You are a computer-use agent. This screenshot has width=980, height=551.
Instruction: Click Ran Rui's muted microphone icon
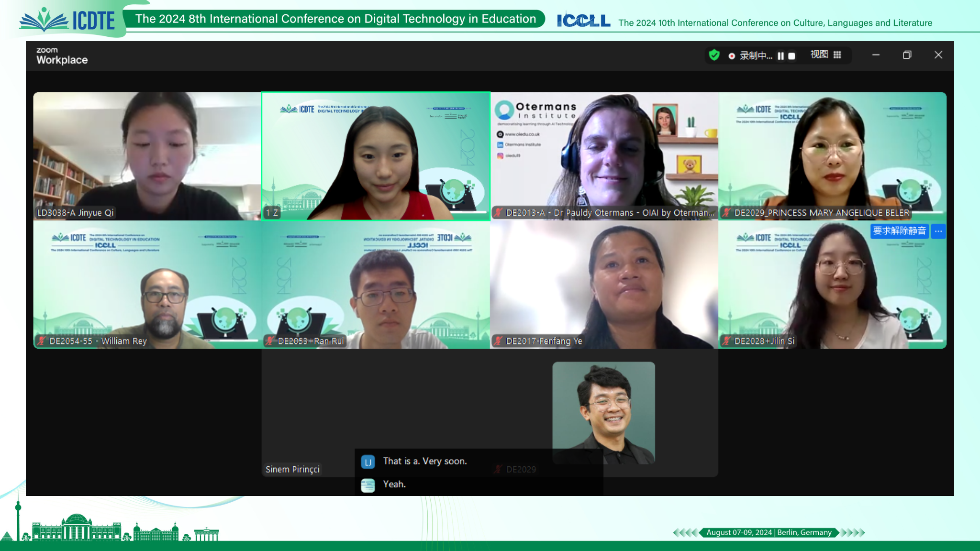(270, 341)
